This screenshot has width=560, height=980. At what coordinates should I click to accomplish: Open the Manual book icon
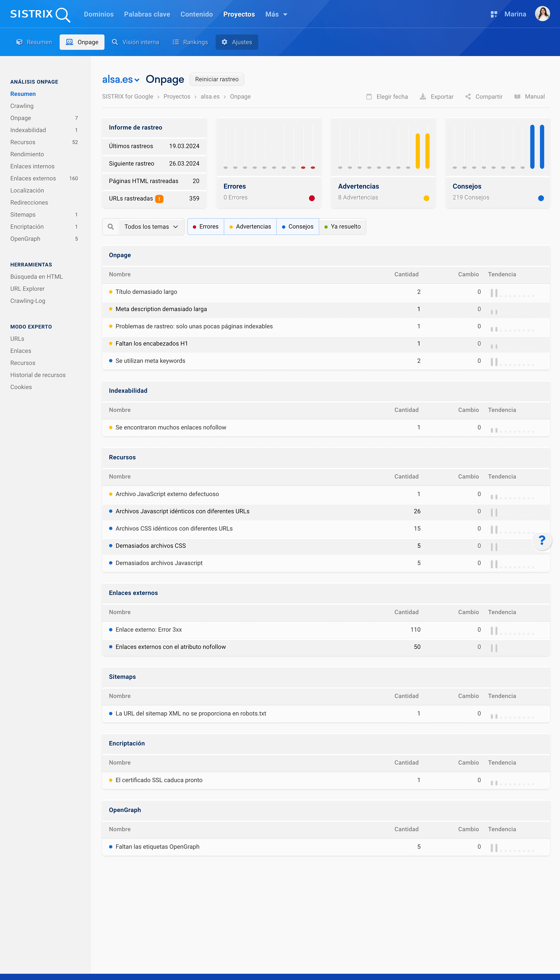tap(517, 97)
